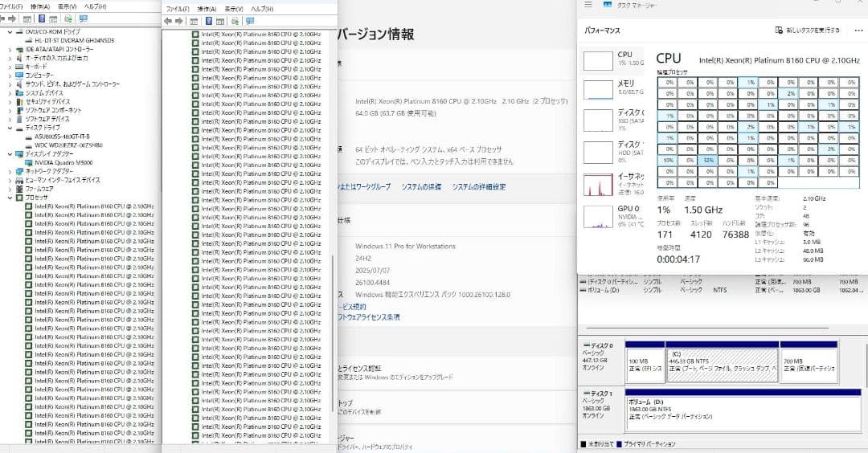Screen dimensions: 868x453
Task: Open ヘルプ(H) menu in middle Device Manager
Action: click(x=262, y=9)
